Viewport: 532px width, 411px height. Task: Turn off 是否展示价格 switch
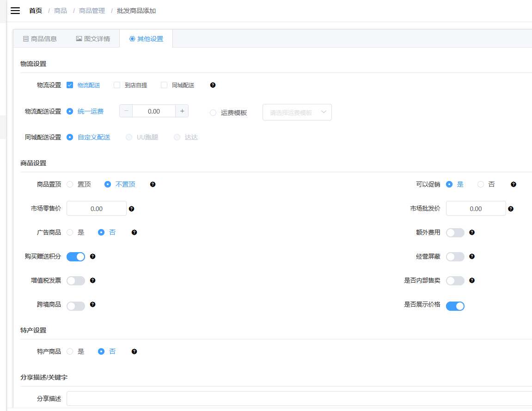(455, 306)
